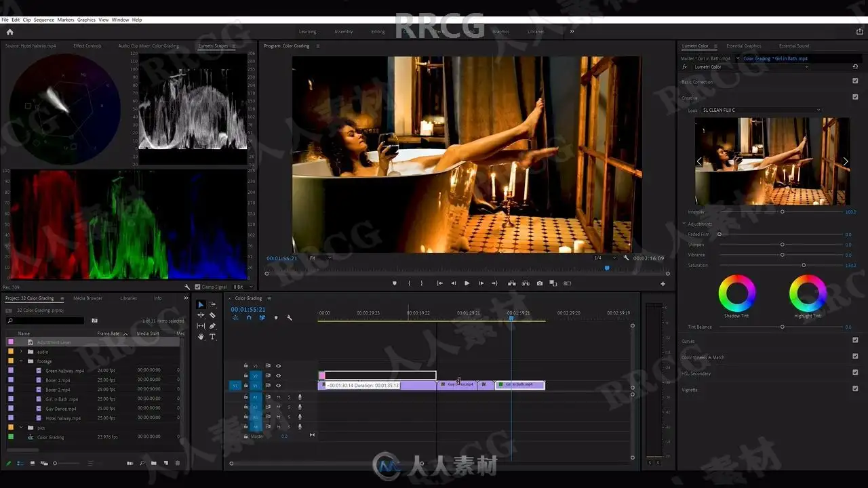
Task: Select the Hand tool
Action: click(x=201, y=336)
